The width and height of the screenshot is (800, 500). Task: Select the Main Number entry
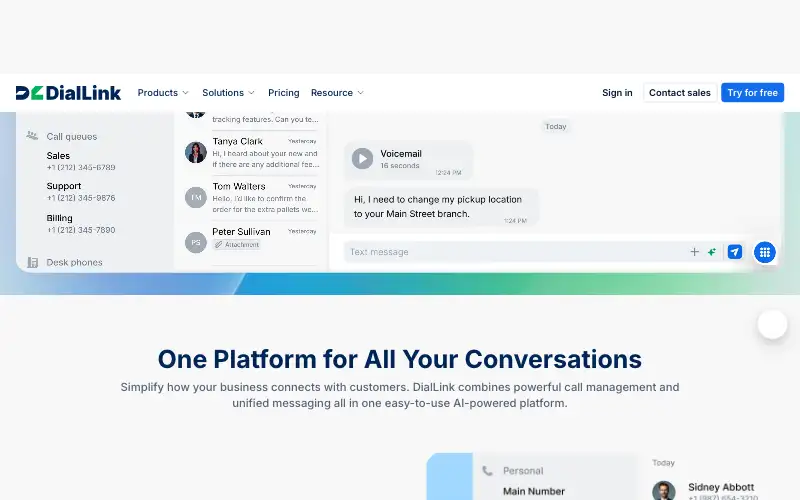click(x=534, y=491)
